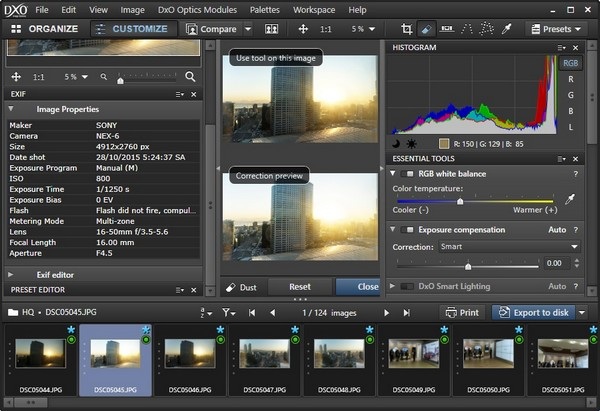The width and height of the screenshot is (600, 411).
Task: Select the Multi-point color balance tool
Action: tap(486, 29)
